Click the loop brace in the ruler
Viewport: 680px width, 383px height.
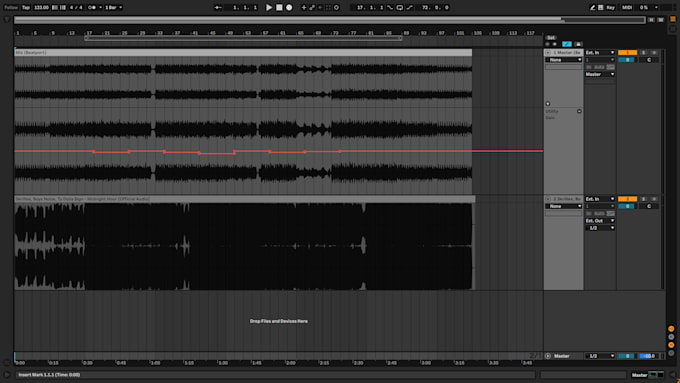coord(243,38)
